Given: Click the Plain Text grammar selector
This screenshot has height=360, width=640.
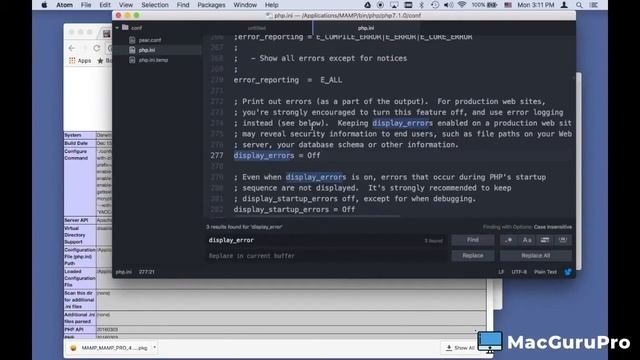Looking at the screenshot, I should (x=545, y=272).
